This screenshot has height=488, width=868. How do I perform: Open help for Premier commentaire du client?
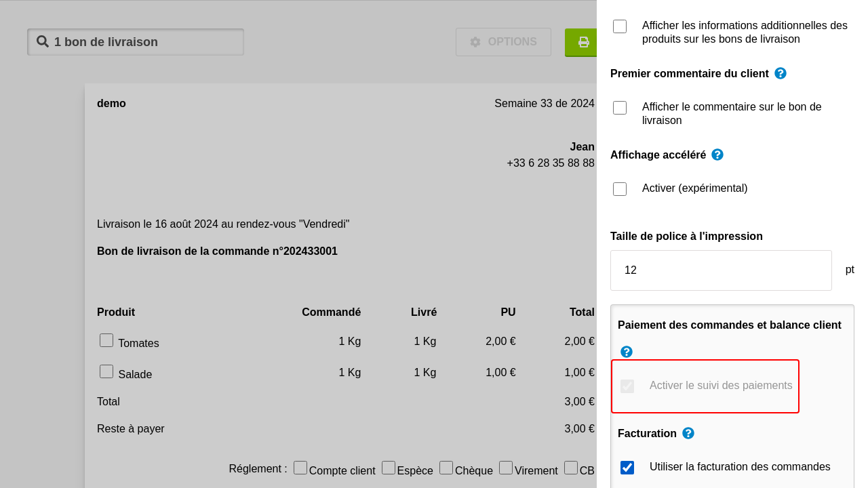(x=780, y=73)
